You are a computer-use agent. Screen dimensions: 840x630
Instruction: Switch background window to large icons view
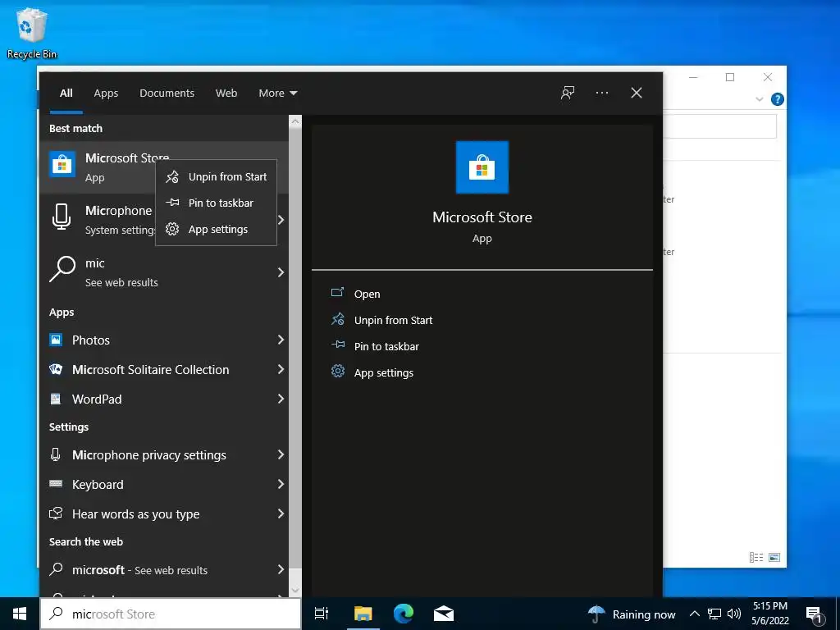(x=774, y=558)
